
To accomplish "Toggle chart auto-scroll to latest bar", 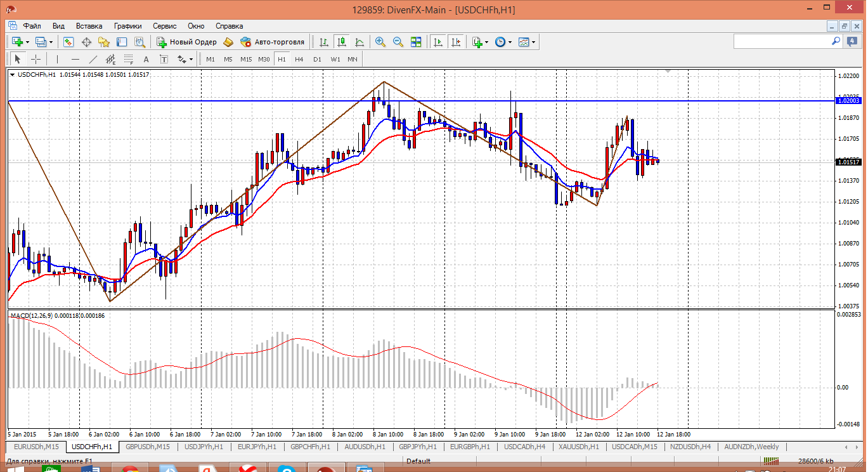I will click(437, 42).
